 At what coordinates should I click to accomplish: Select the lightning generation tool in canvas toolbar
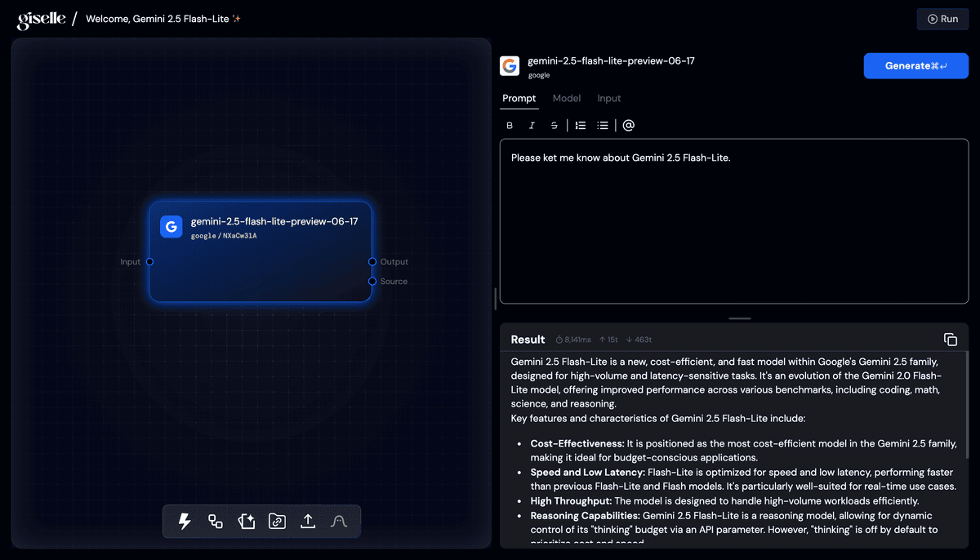[184, 521]
